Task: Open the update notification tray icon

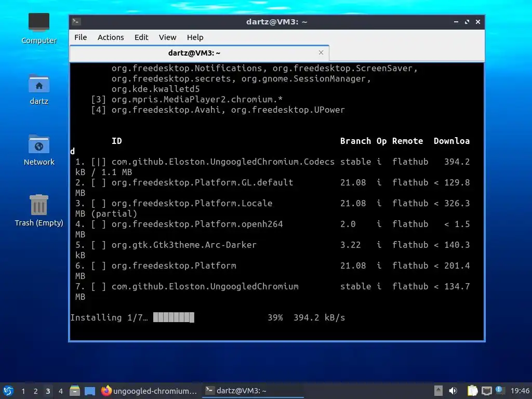Action: pos(500,390)
